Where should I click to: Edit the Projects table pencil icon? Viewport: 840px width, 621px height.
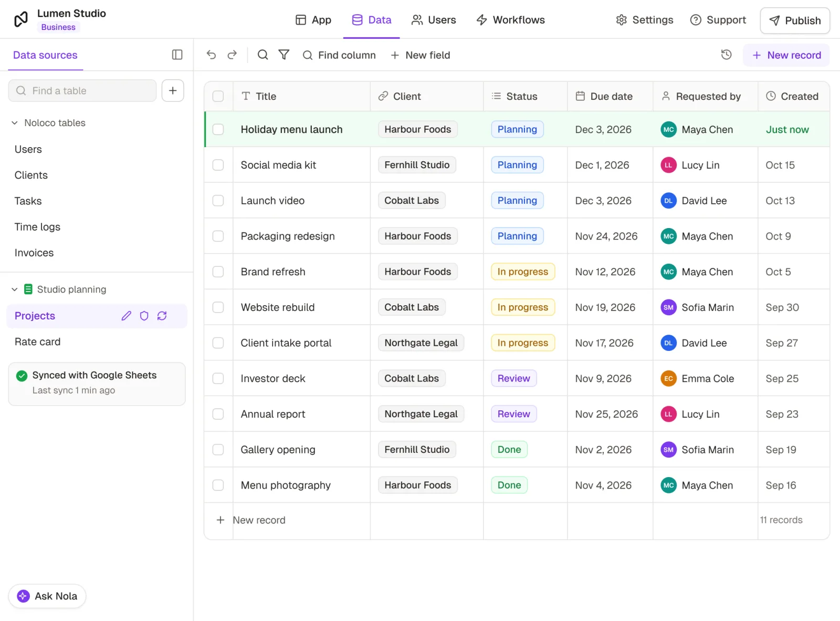coord(127,316)
